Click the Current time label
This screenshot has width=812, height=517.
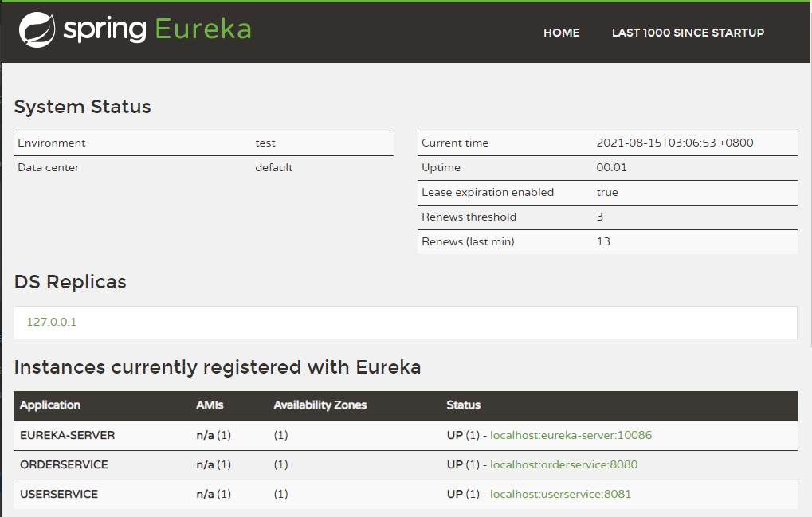click(455, 143)
